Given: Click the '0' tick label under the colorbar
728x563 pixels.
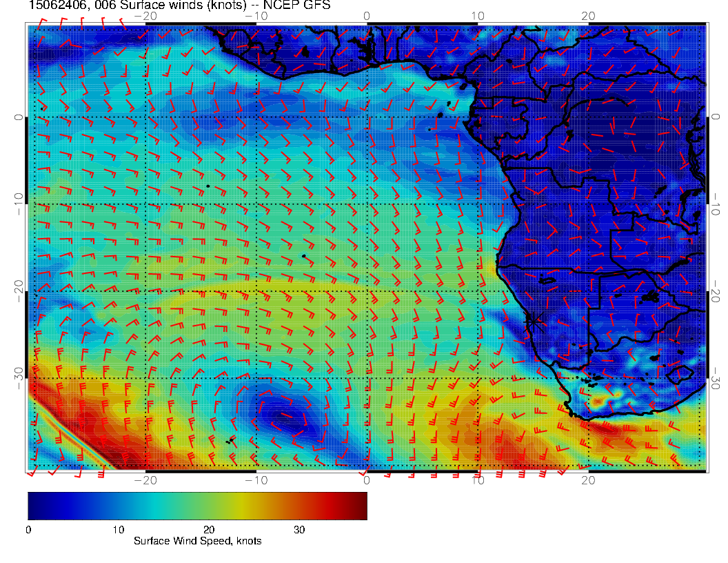Looking at the screenshot, I should 28,530.
